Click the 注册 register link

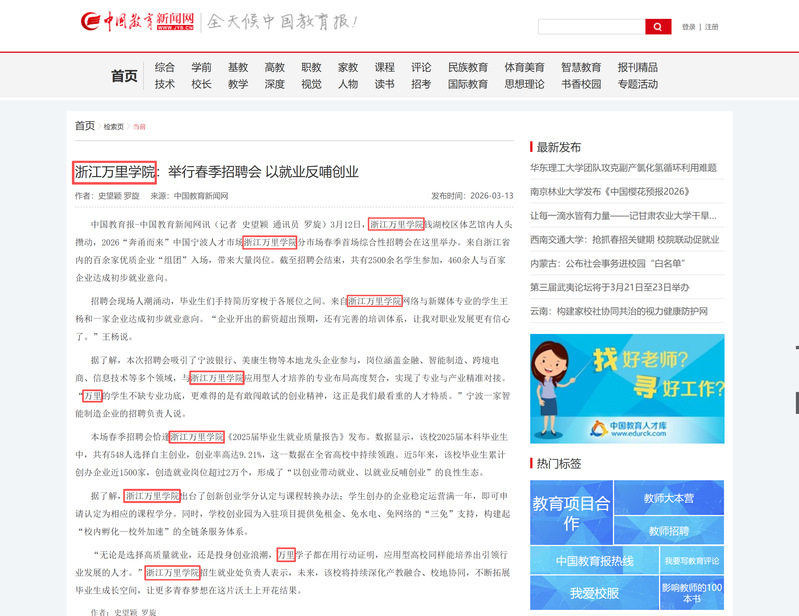tap(711, 27)
